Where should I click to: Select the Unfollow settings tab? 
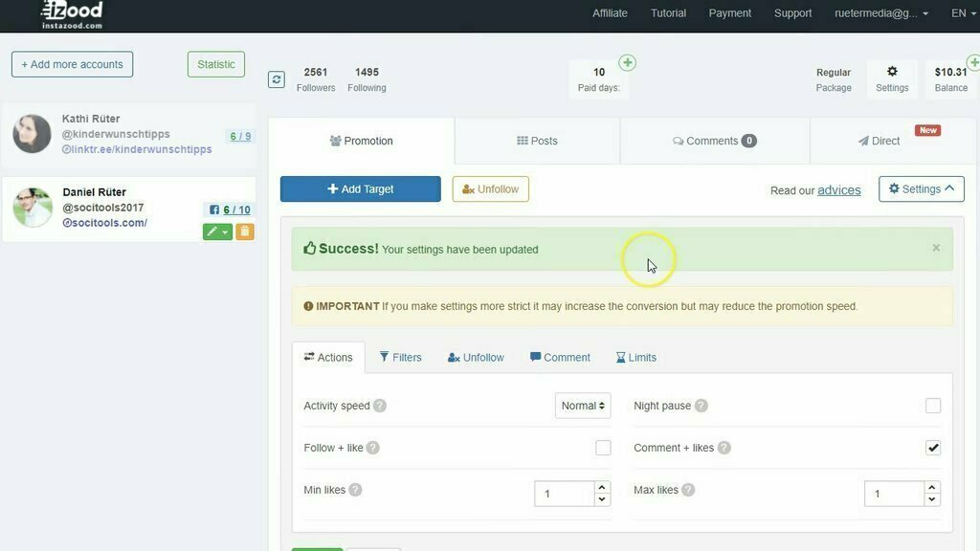(x=476, y=358)
